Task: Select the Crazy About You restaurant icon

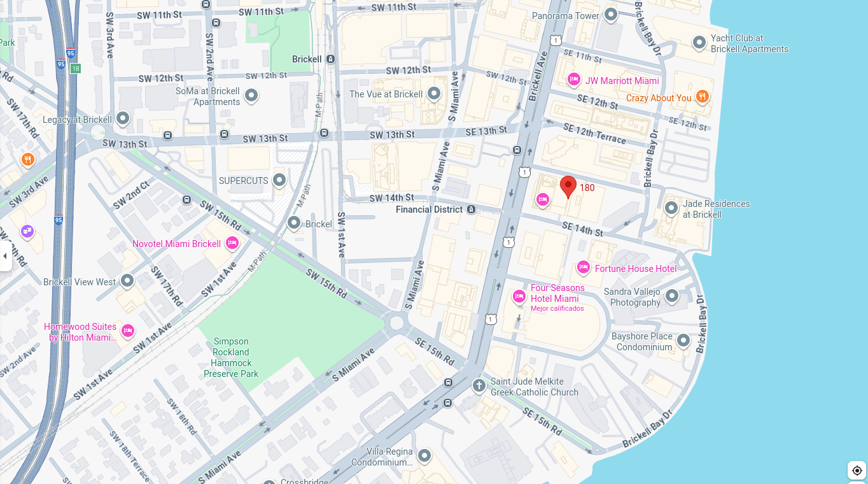Action: click(703, 97)
